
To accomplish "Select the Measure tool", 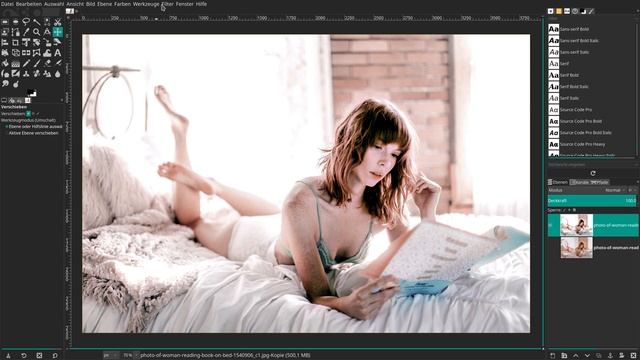I will click(47, 32).
